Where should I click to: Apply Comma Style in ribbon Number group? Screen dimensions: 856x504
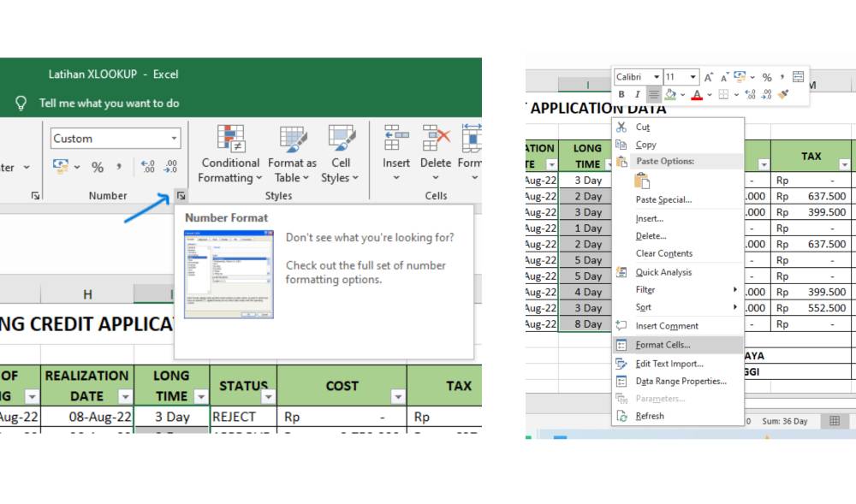click(119, 166)
